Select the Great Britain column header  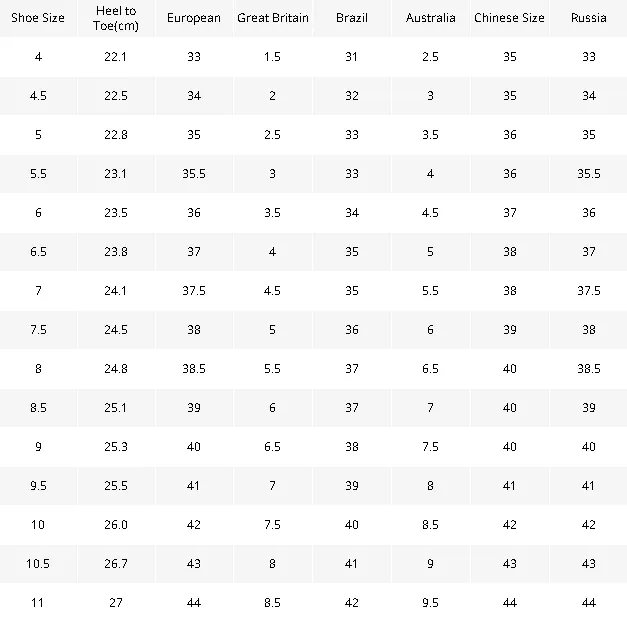click(x=273, y=18)
